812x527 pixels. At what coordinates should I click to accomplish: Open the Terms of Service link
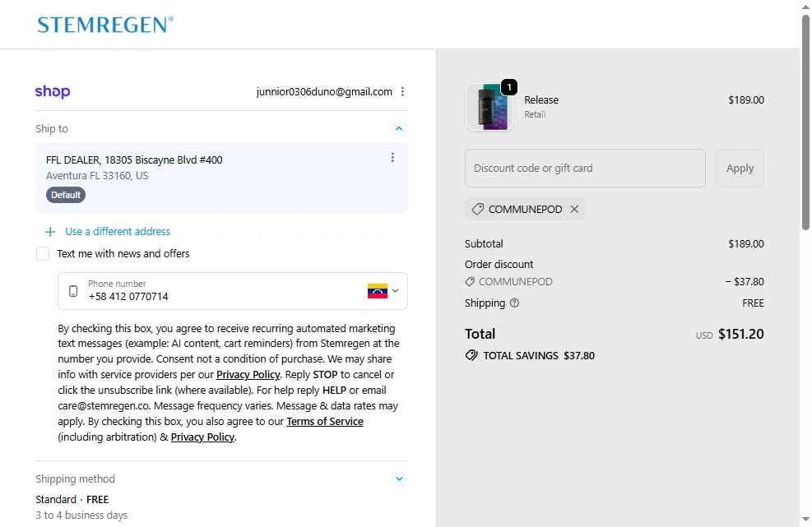coord(325,422)
